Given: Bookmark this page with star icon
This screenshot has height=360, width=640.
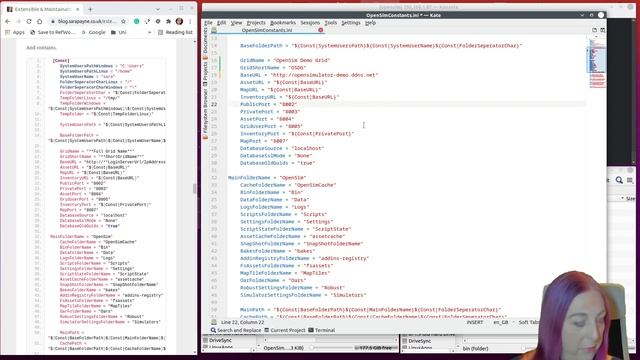Looking at the screenshot, I should 123,21.
